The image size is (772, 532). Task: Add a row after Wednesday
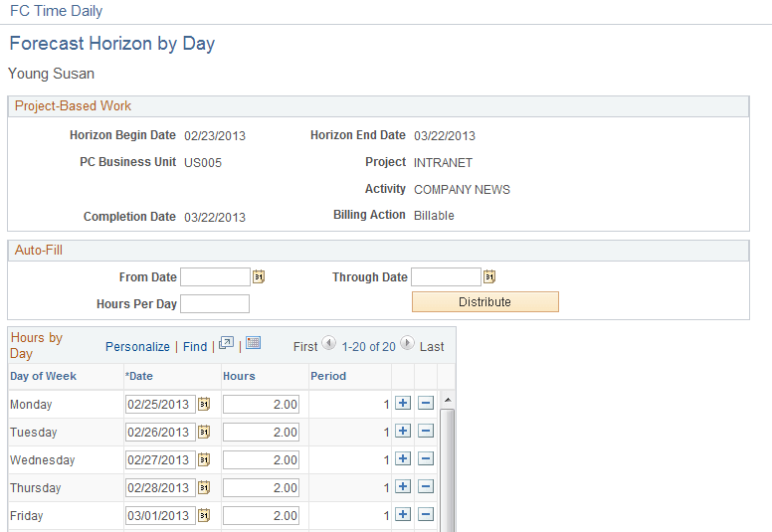(403, 458)
